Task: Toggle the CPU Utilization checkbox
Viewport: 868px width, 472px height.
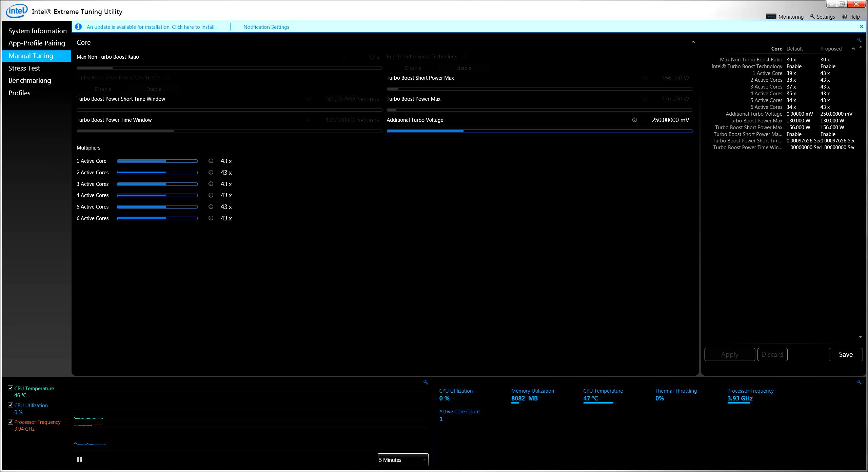Action: [x=11, y=405]
